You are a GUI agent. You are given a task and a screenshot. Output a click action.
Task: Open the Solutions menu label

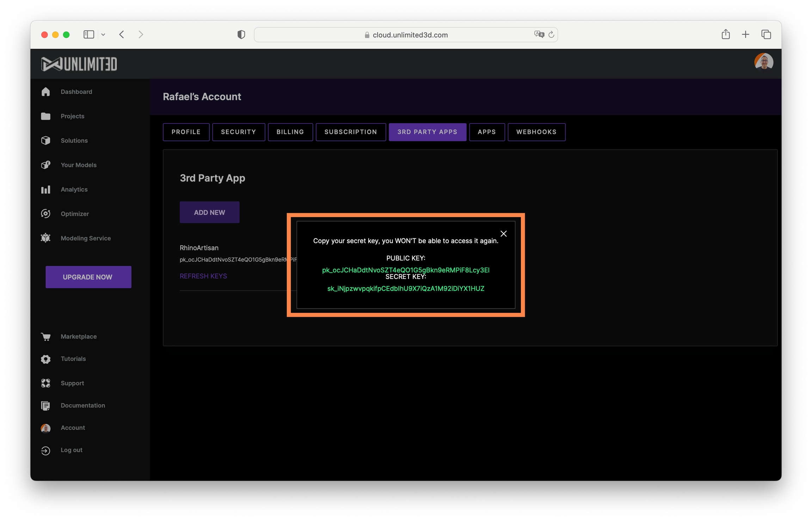pyautogui.click(x=74, y=141)
